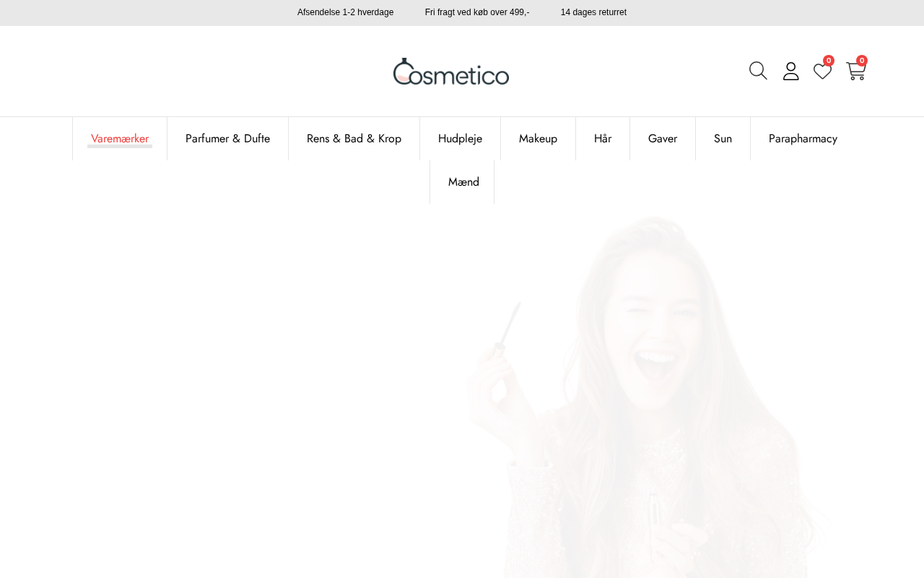The image size is (924, 578).
Task: Click the '14 dages returret' text
Action: [593, 12]
